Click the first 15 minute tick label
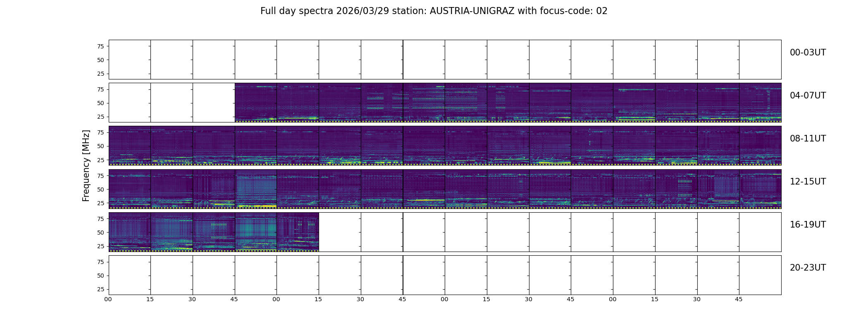 click(x=150, y=299)
